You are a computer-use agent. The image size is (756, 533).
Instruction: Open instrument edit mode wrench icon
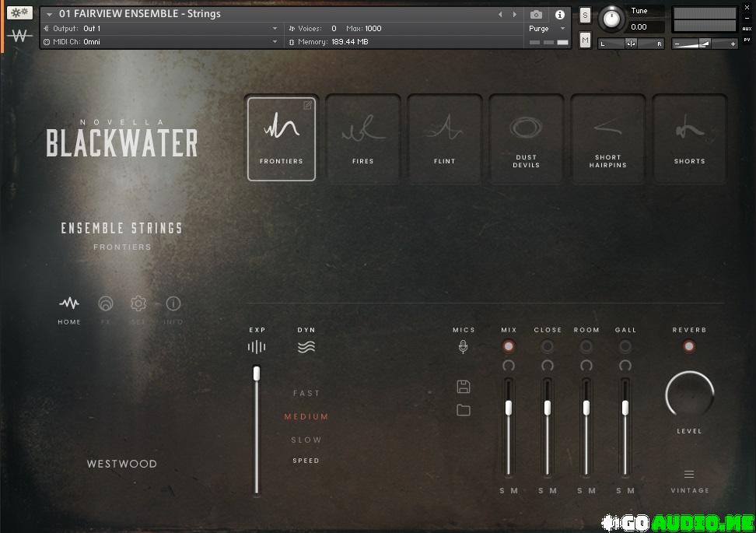(19, 12)
